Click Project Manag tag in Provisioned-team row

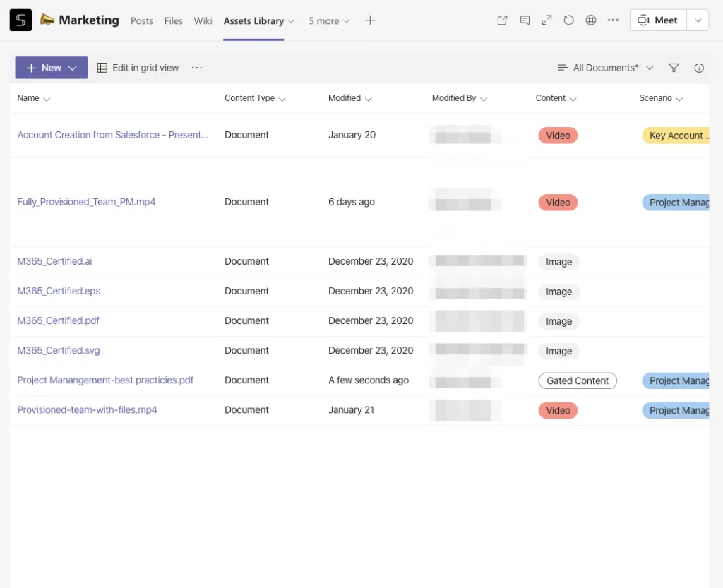pyautogui.click(x=676, y=411)
